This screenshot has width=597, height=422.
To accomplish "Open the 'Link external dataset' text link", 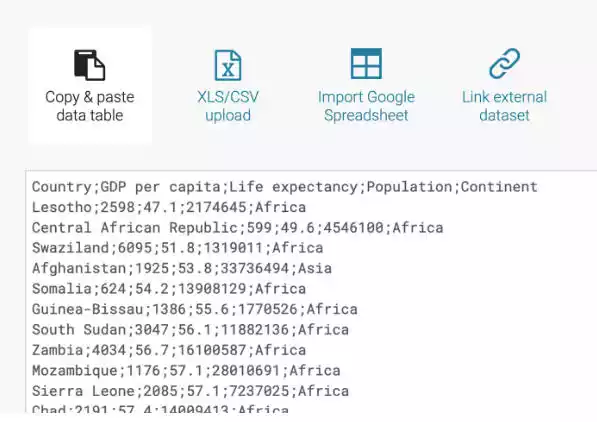I will (504, 106).
